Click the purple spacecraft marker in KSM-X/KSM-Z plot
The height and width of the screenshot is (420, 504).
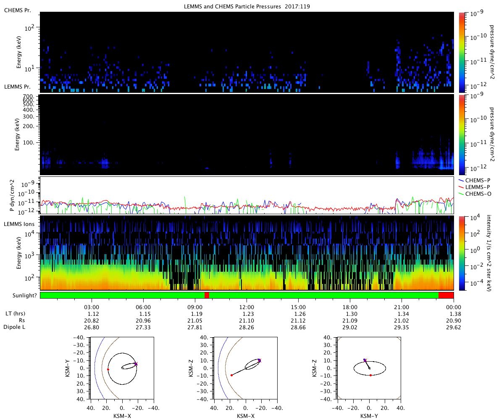click(x=260, y=360)
